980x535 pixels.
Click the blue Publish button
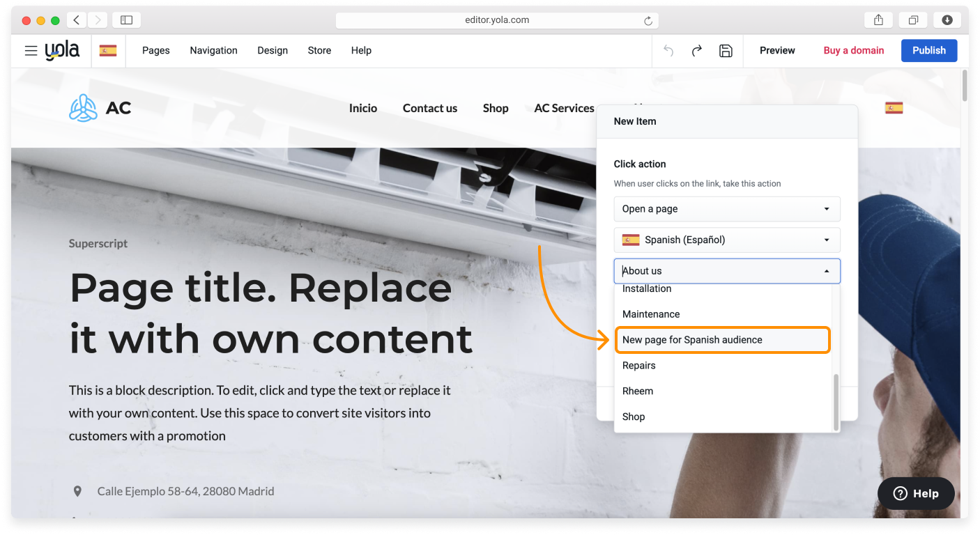click(x=928, y=51)
